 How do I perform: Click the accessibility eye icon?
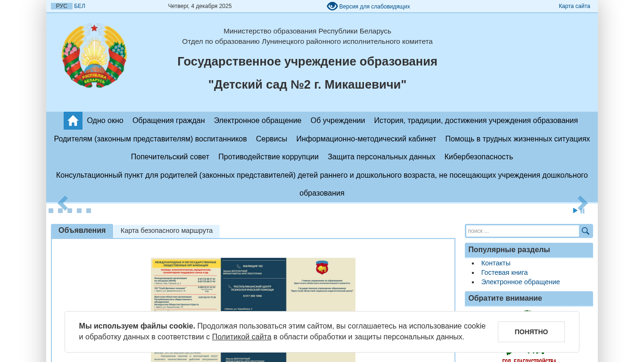(332, 6)
